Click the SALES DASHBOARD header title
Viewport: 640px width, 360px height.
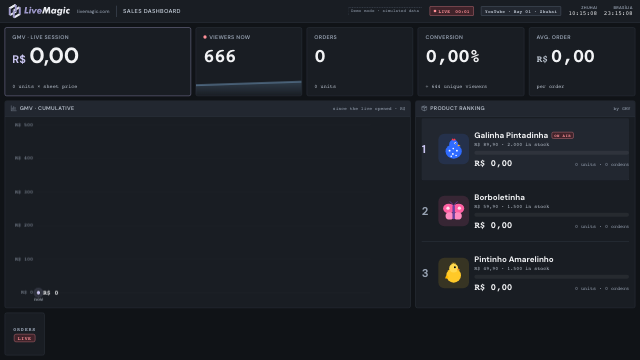click(151, 11)
